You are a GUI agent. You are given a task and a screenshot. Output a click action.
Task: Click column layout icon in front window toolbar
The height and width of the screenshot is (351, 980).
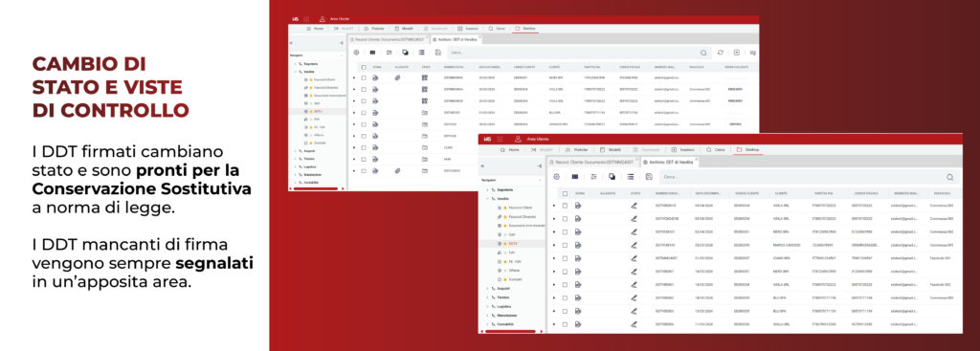click(575, 177)
